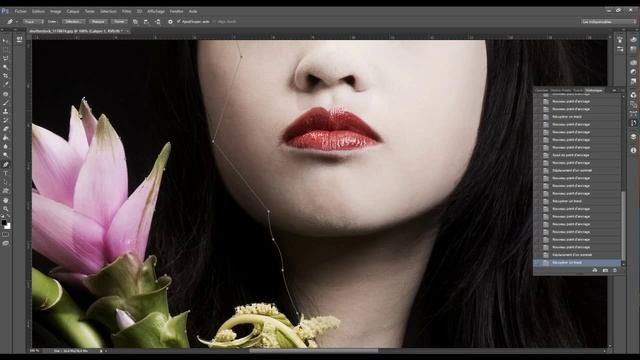Viewport: 640px width, 360px height.
Task: Select the Move tool
Action: tap(5, 41)
